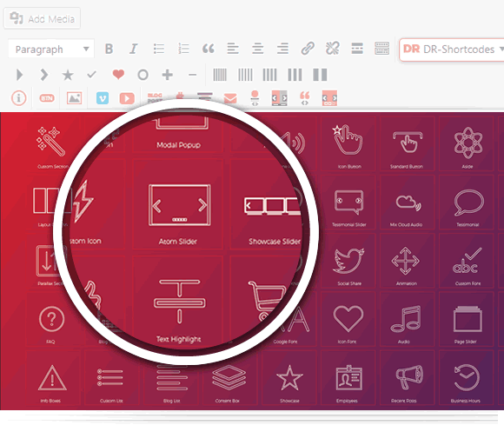Align text to the left
This screenshot has width=504, height=425.
pyautogui.click(x=233, y=49)
